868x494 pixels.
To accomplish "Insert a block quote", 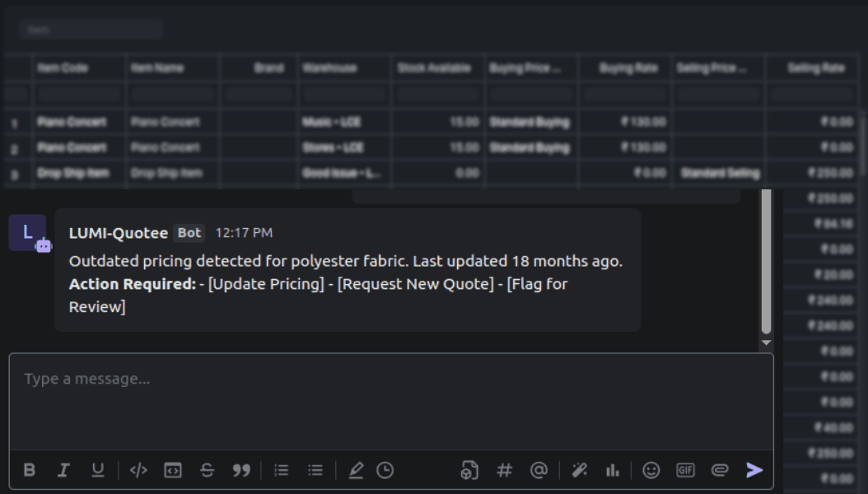I will pos(241,470).
